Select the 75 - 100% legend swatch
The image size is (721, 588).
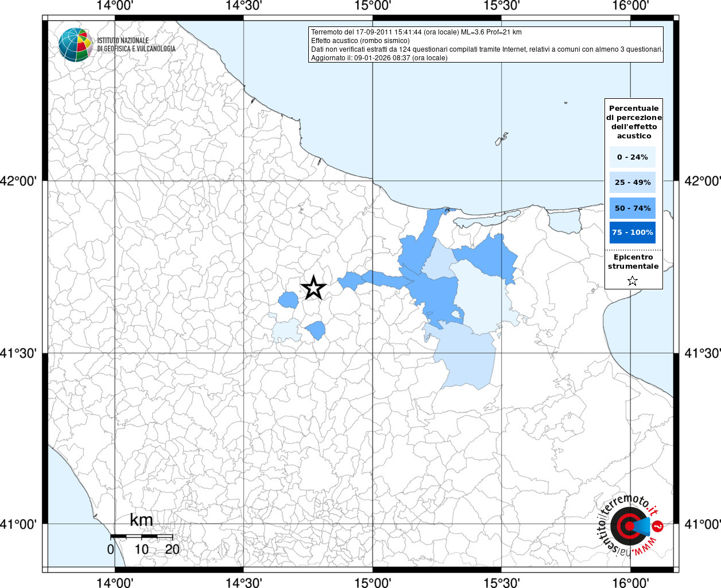[x=633, y=233]
